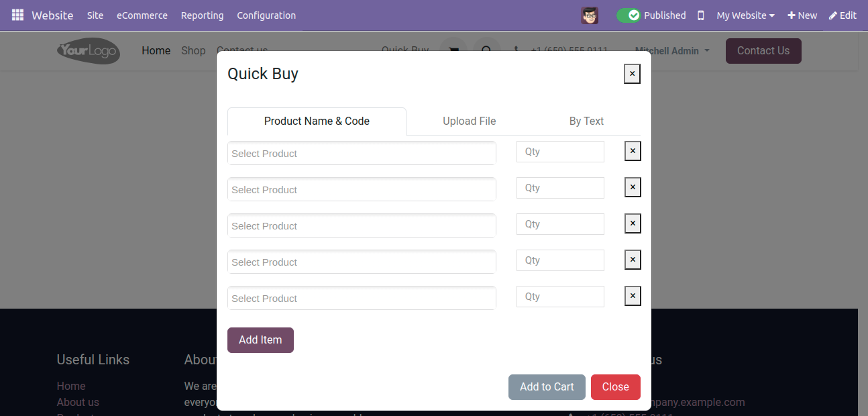Focus the third row Qty field
This screenshot has width=868, height=416.
coord(560,224)
